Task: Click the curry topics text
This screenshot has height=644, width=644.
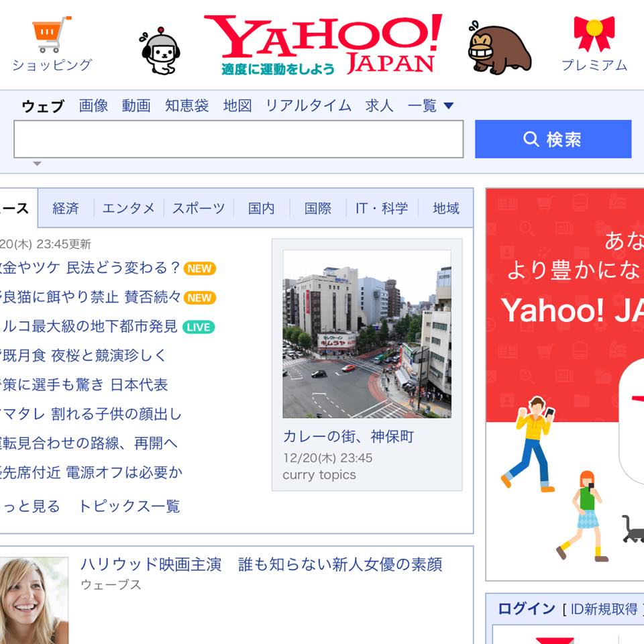Action: coord(319,475)
